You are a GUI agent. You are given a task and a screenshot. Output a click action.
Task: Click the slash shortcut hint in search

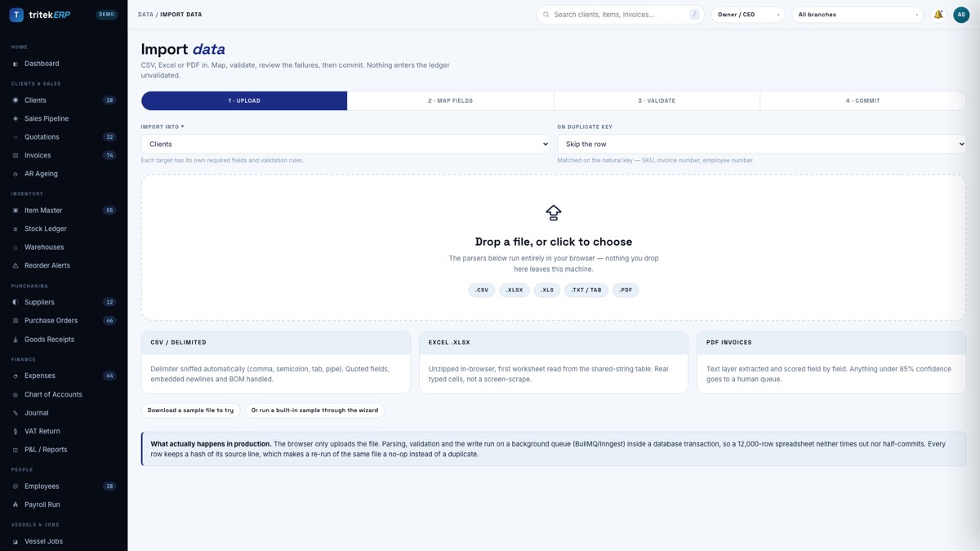point(694,15)
